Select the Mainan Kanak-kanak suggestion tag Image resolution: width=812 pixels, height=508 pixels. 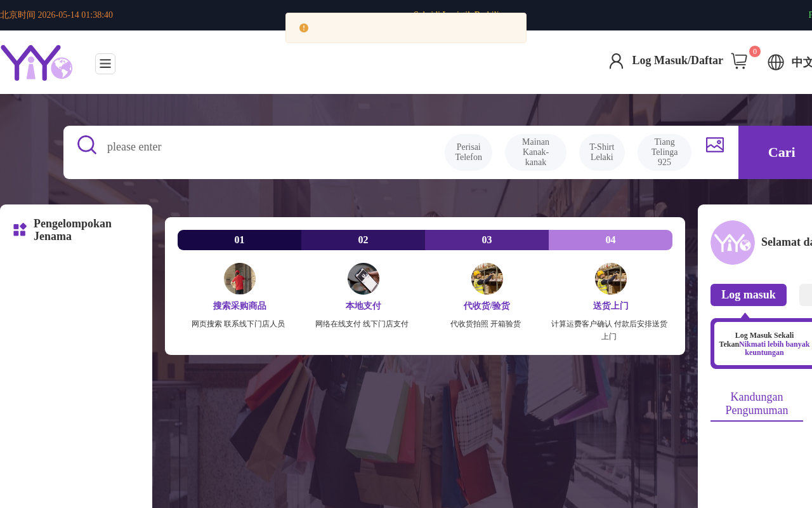535,152
